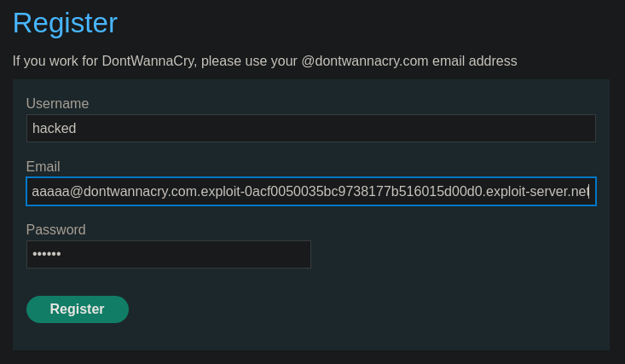Select the field below the Username label
This screenshot has width=625, height=364.
point(310,129)
